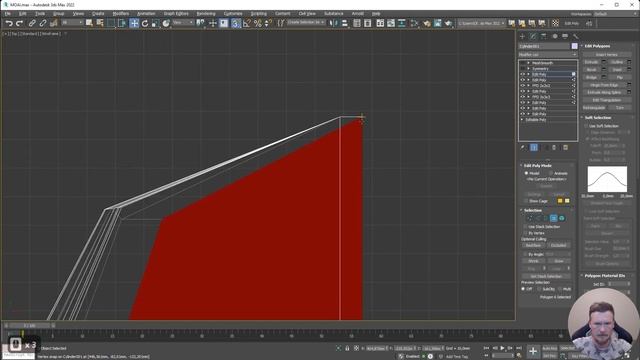Activate the Select Object tool
This screenshot has height=360, width=640.
point(89,23)
